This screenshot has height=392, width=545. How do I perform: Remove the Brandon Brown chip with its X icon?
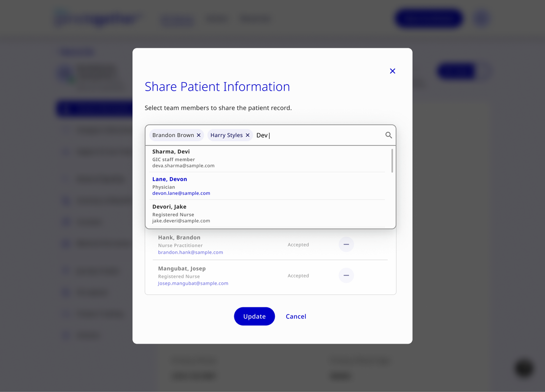[199, 135]
